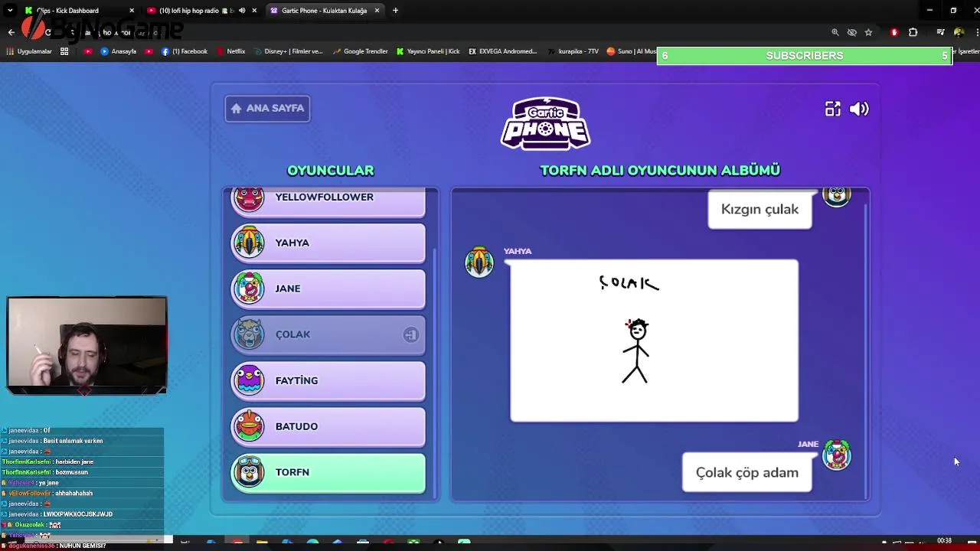
Task: Bookmark this page with the star icon
Action: (x=868, y=32)
